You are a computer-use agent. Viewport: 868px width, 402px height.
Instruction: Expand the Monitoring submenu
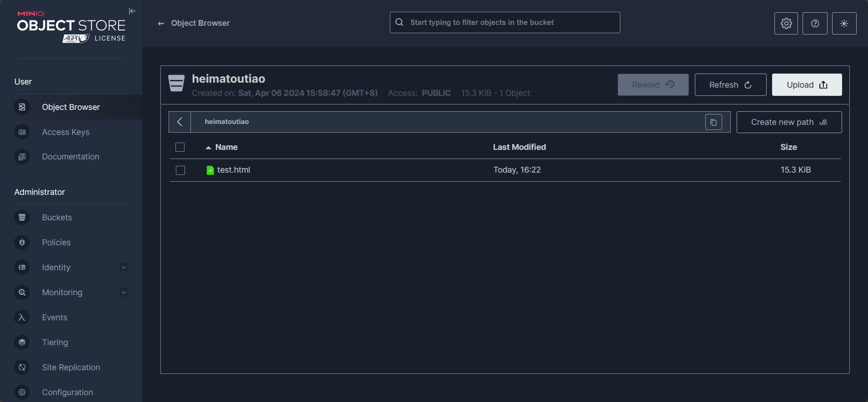(x=124, y=293)
